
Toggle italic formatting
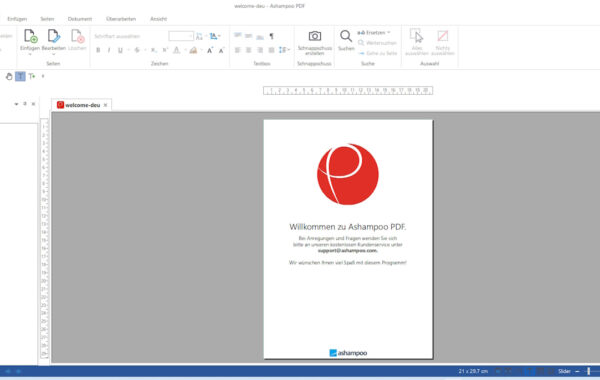coord(109,50)
